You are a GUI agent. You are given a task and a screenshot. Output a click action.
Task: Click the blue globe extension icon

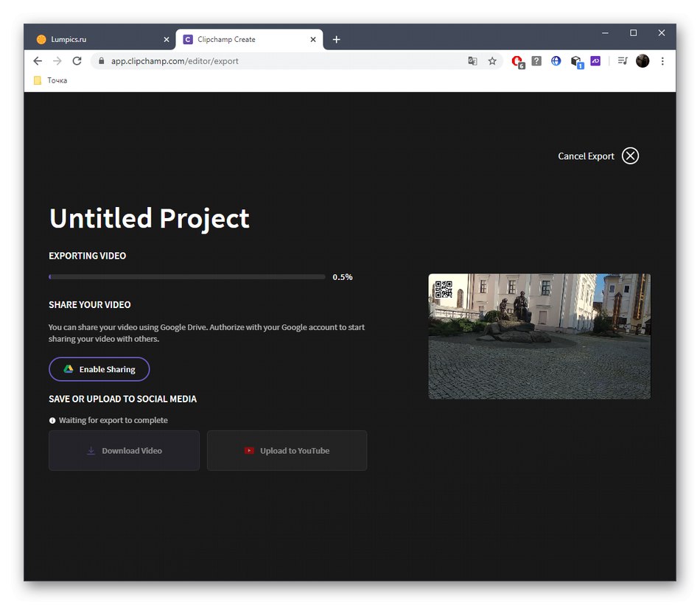[556, 60]
